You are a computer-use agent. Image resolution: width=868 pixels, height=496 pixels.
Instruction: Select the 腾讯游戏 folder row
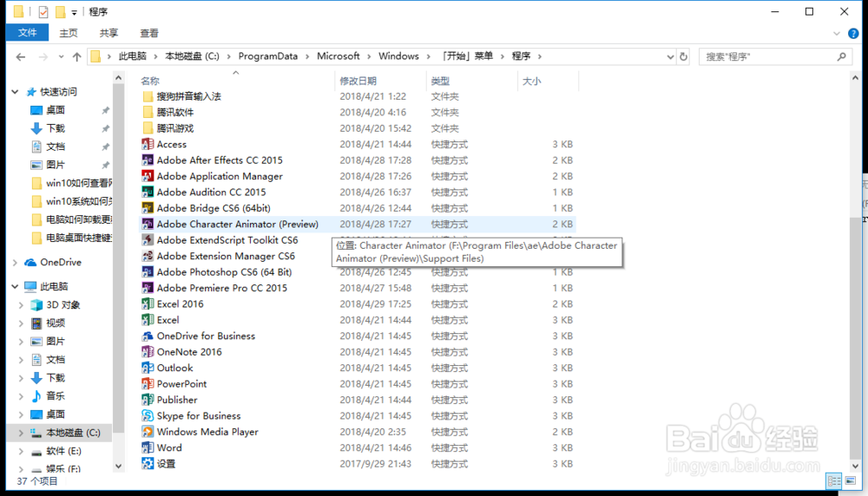click(x=357, y=129)
